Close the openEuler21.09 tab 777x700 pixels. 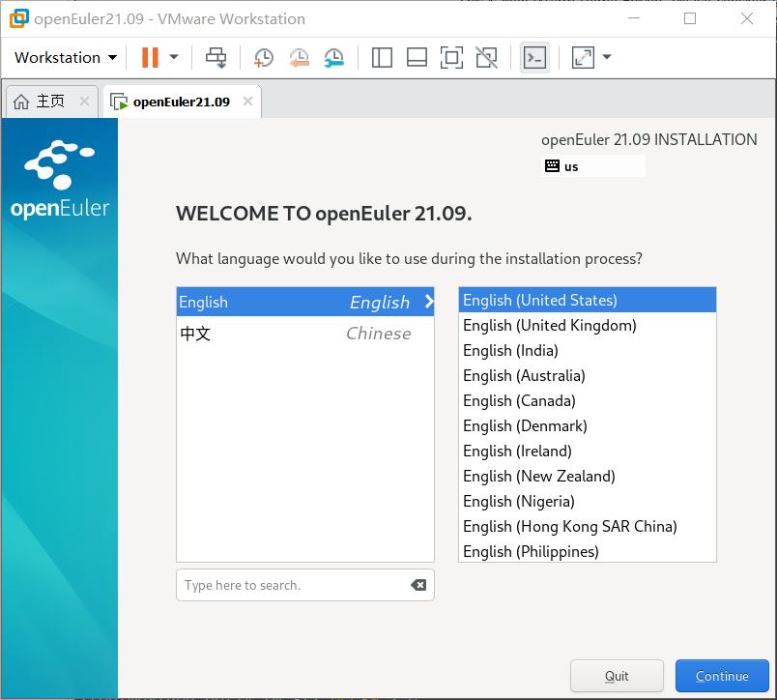[247, 102]
